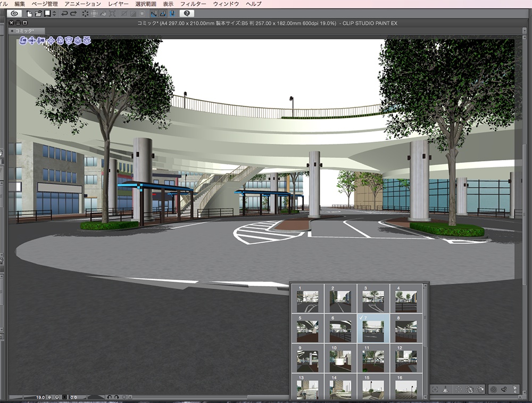This screenshot has width=532, height=403.
Task: Zoom out canvas with minus magnifier
Action: click(50, 397)
